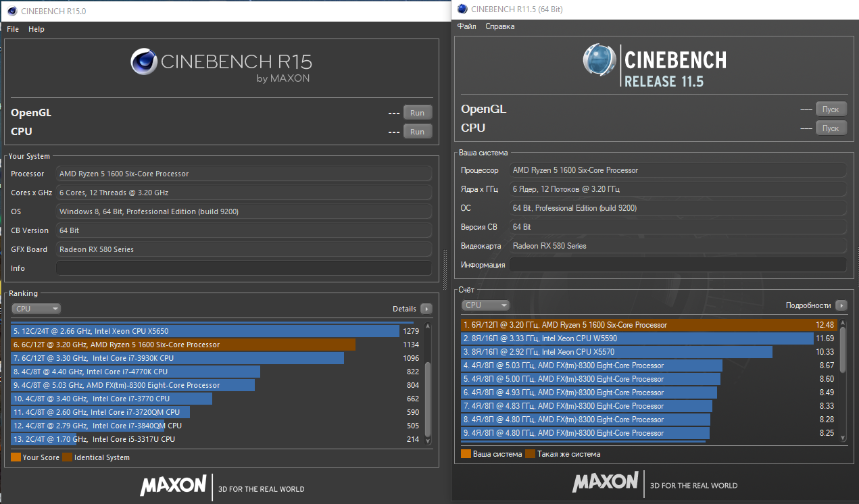Click the CINEBENCH R15 sphere logo
The image size is (859, 504).
pyautogui.click(x=143, y=61)
